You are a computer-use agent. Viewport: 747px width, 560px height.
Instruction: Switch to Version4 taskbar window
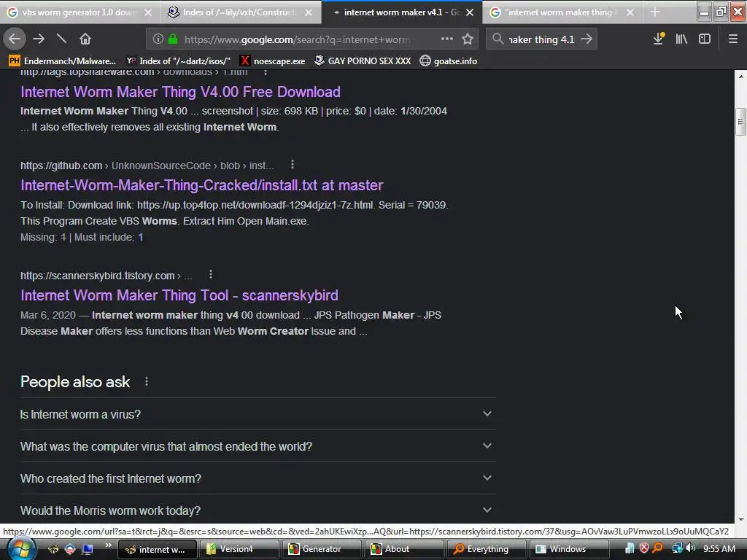pyautogui.click(x=239, y=549)
